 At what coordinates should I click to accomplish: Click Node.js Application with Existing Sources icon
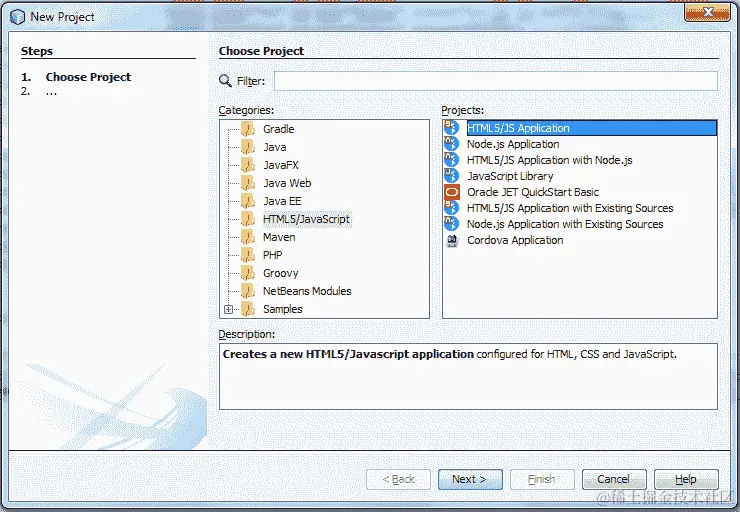tap(452, 224)
